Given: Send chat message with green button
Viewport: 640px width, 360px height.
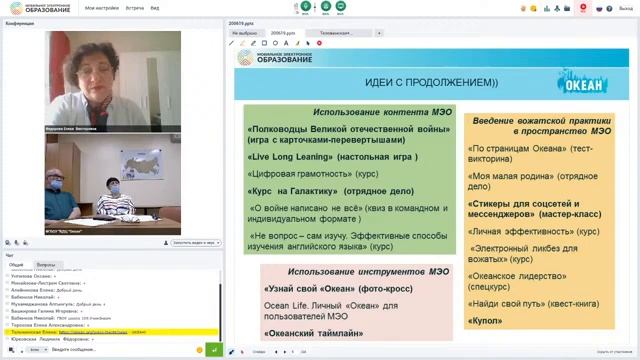Looking at the screenshot, I should pos(214,350).
